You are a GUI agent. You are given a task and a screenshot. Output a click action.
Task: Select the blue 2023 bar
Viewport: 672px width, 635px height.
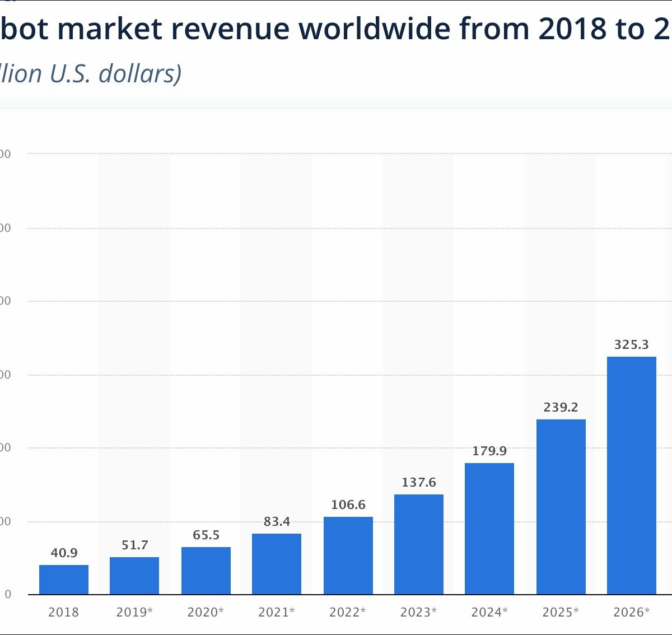pyautogui.click(x=419, y=544)
